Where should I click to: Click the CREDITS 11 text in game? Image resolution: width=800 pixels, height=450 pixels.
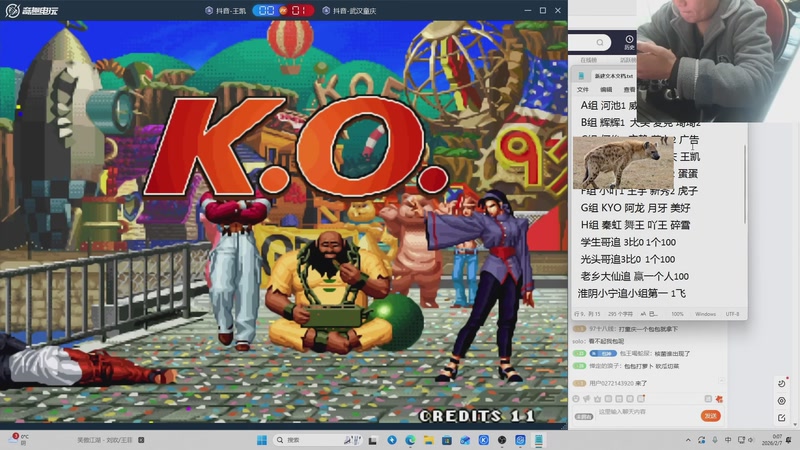click(477, 416)
